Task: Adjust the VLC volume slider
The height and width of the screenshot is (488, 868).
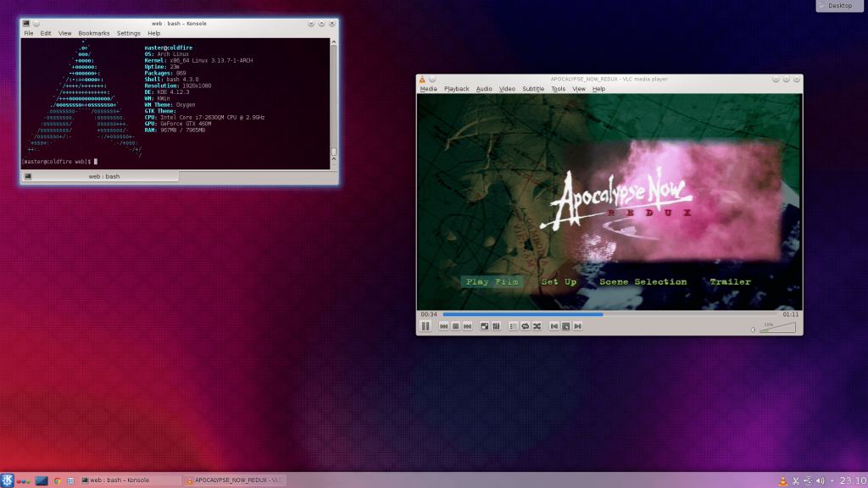Action: 777,328
